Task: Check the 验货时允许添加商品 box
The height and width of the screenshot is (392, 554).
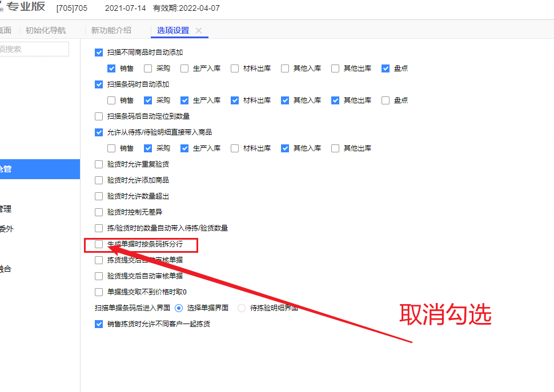Action: tap(99, 180)
